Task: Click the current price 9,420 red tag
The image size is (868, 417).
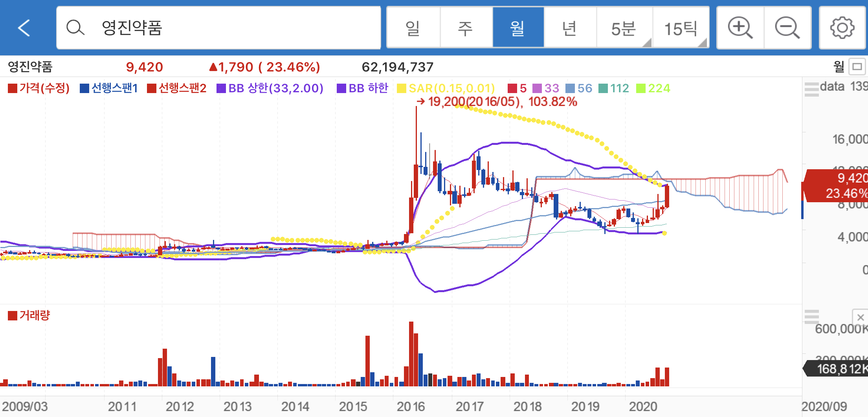Action: click(835, 186)
